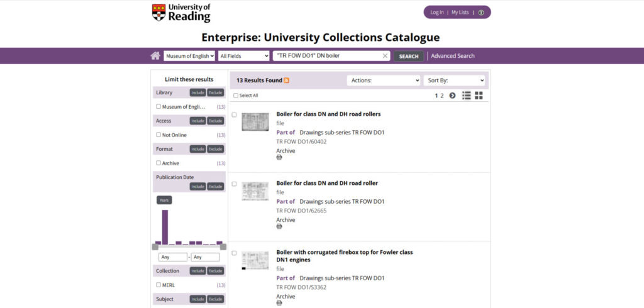Open My Lists link
This screenshot has width=644, height=308.
coord(460,13)
